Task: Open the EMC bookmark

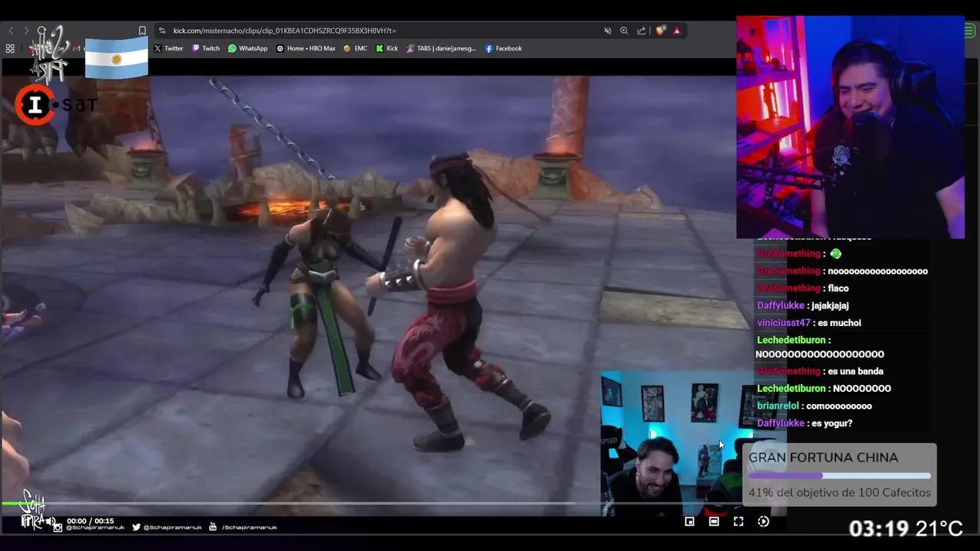Action: pyautogui.click(x=355, y=48)
